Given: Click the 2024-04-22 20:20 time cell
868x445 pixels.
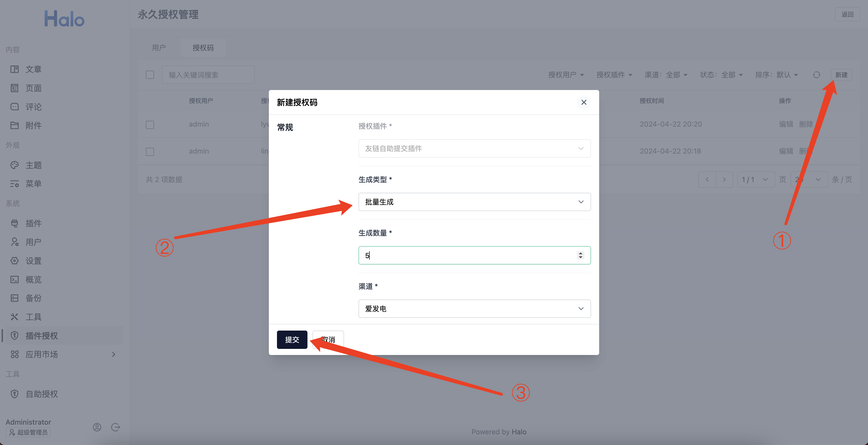Looking at the screenshot, I should click(671, 124).
